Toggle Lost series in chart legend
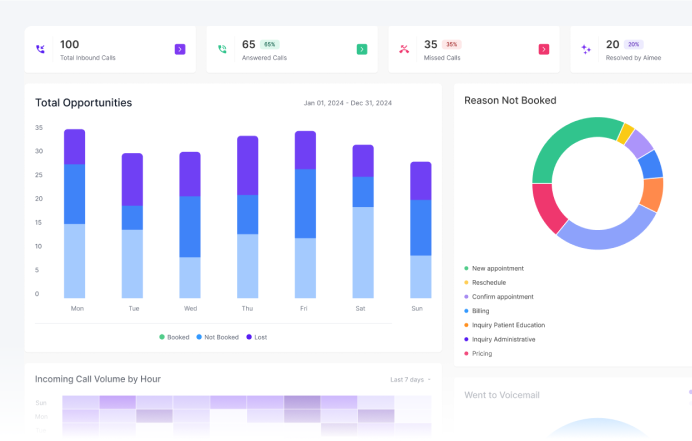The image size is (692, 441). [x=256, y=337]
